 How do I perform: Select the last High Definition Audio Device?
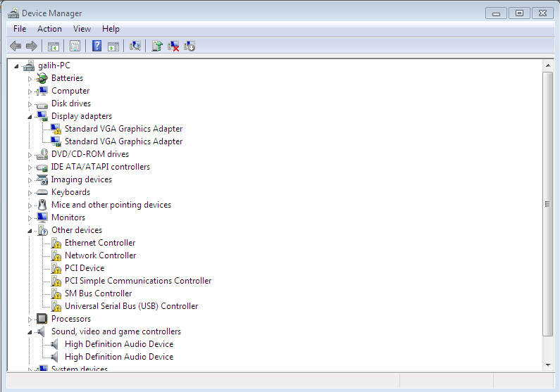[x=119, y=357]
